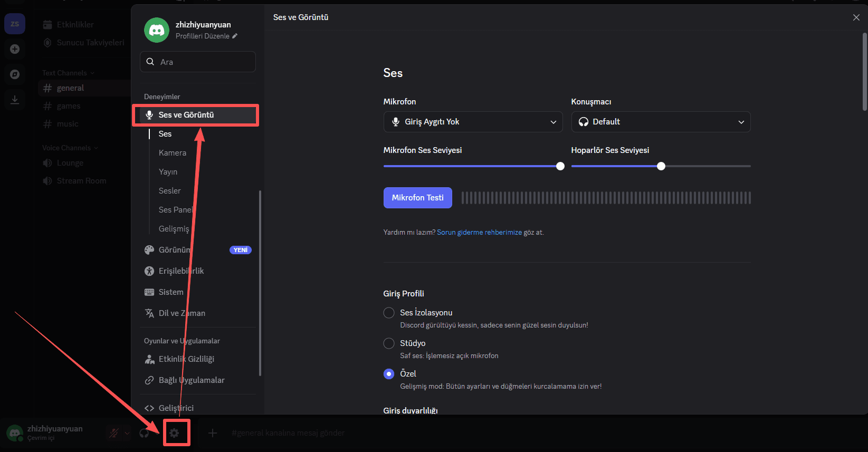This screenshot has width=868, height=452.
Task: Go to Kamera subsection
Action: click(x=173, y=153)
